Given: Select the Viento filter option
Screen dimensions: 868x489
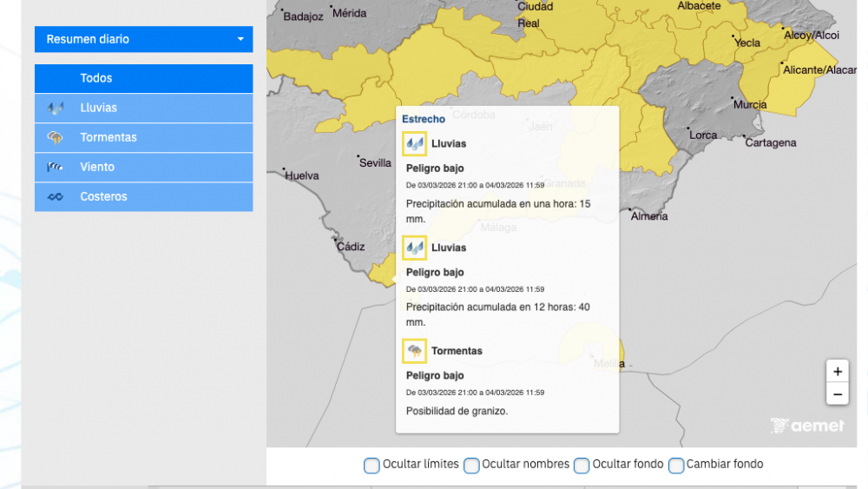Looking at the screenshot, I should click(x=143, y=167).
